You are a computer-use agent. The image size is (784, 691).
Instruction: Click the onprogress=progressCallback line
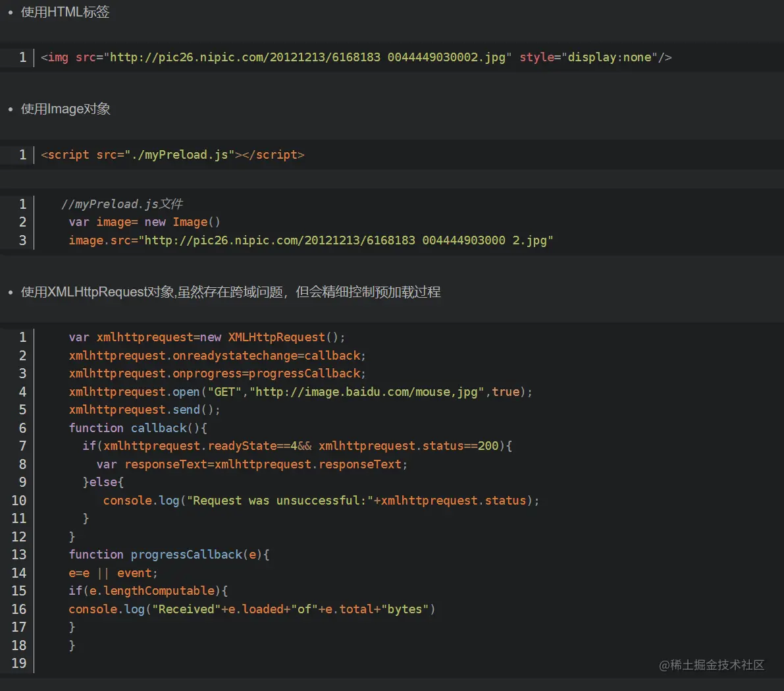coord(217,373)
